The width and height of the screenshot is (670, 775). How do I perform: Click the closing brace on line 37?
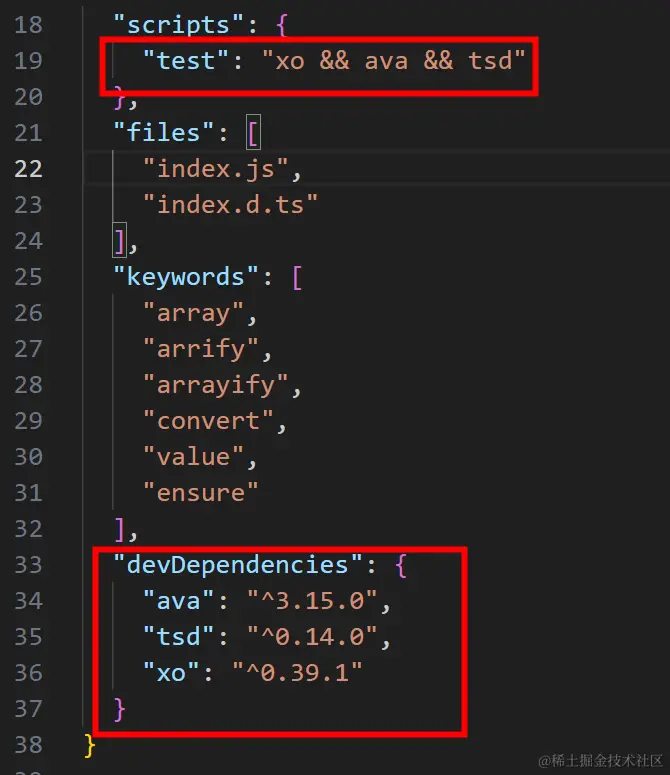120,710
